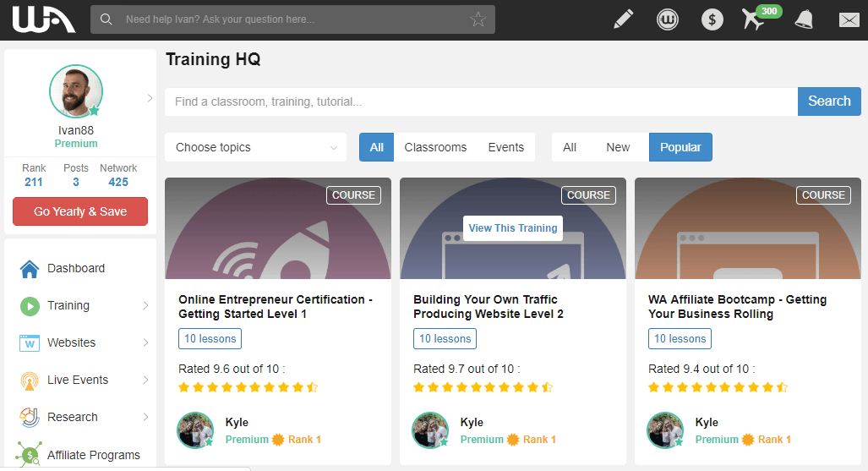Focus the Need help Ivan question field
The height and width of the screenshot is (471, 868).
[292, 19]
